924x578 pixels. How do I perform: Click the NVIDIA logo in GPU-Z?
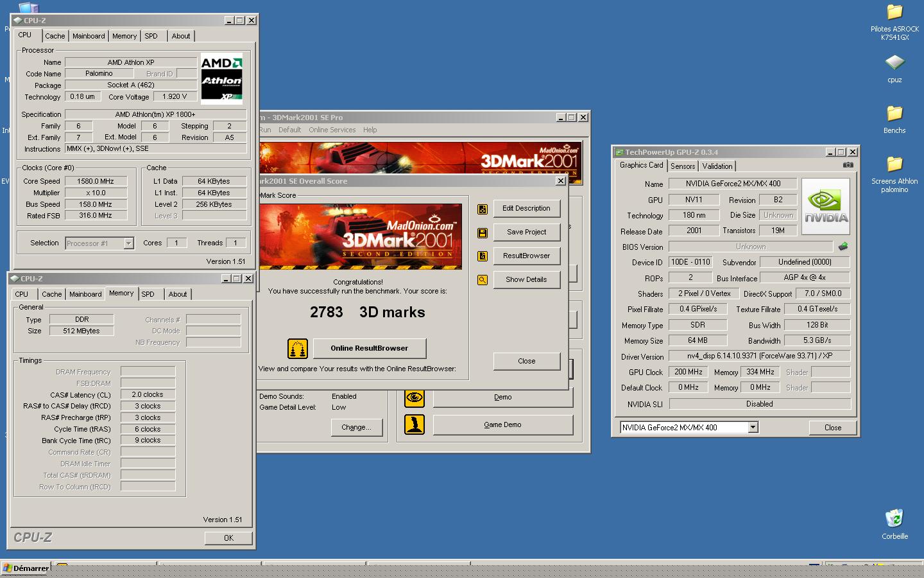(x=826, y=206)
